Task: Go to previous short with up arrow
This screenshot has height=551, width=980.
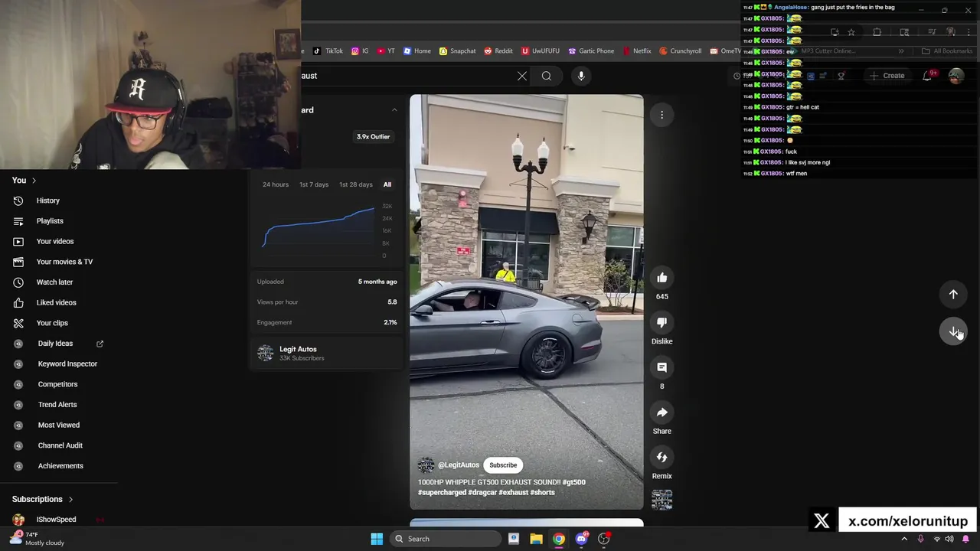Action: coord(953,294)
